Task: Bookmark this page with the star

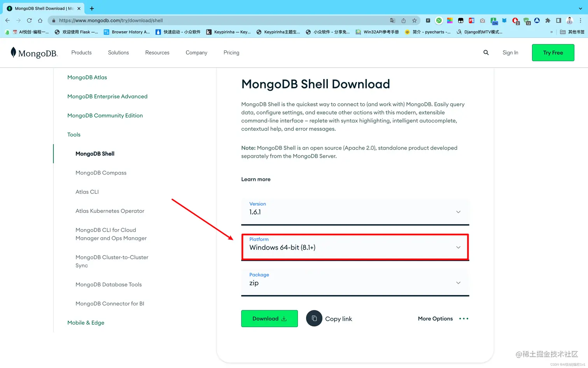Action: (x=415, y=20)
